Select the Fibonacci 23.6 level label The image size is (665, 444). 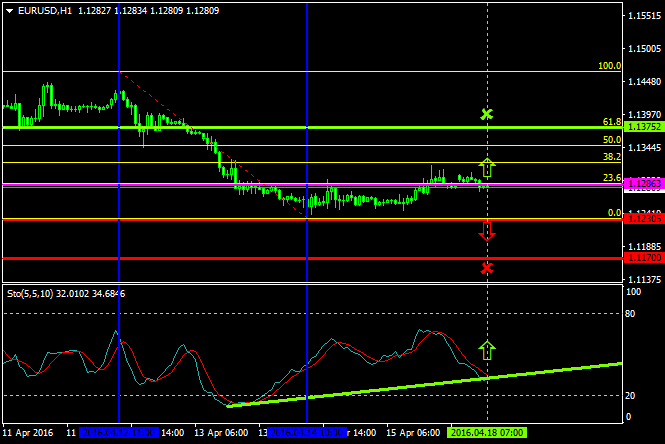tap(612, 178)
